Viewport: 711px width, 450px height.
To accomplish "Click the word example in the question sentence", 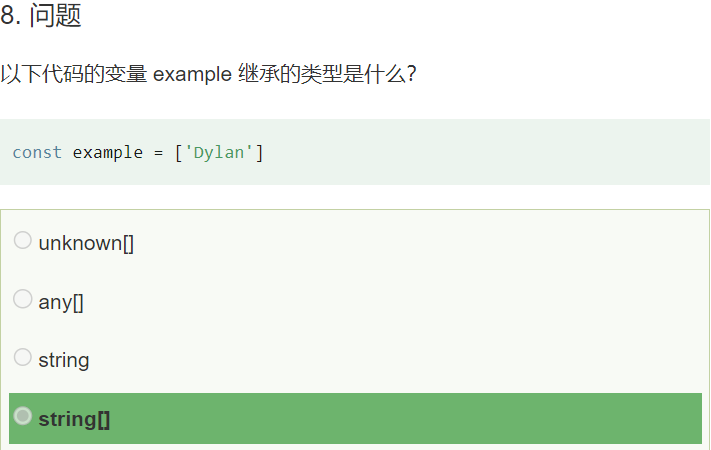I will (193, 74).
